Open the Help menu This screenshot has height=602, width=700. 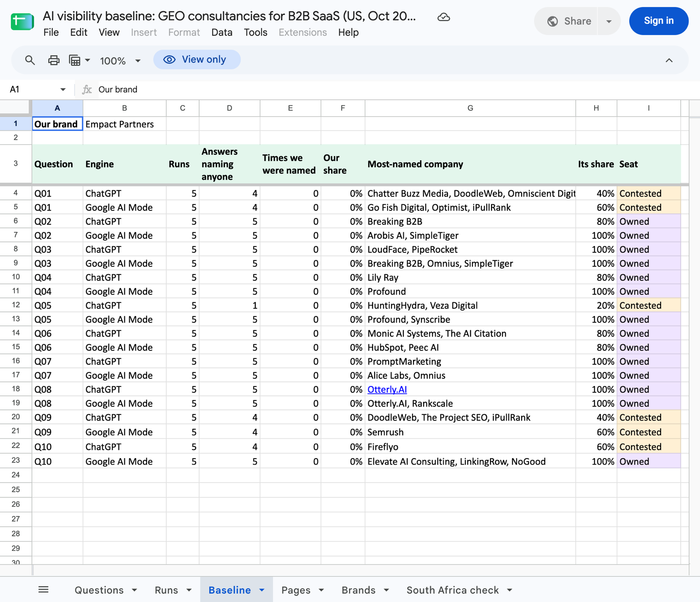[348, 32]
